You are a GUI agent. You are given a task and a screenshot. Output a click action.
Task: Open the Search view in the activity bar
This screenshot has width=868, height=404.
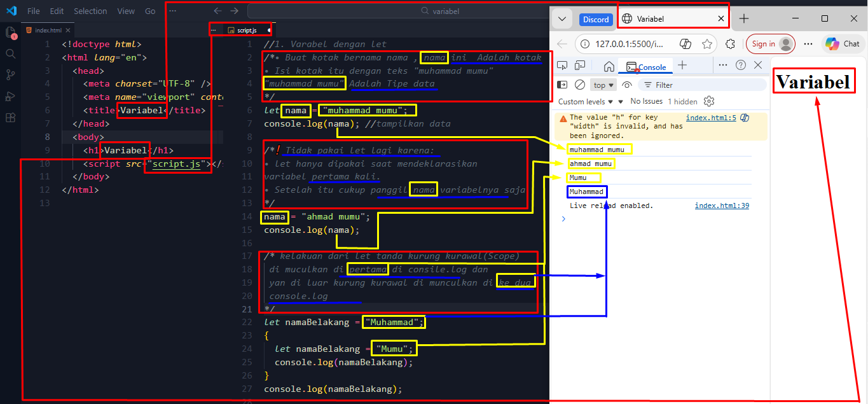[x=10, y=54]
